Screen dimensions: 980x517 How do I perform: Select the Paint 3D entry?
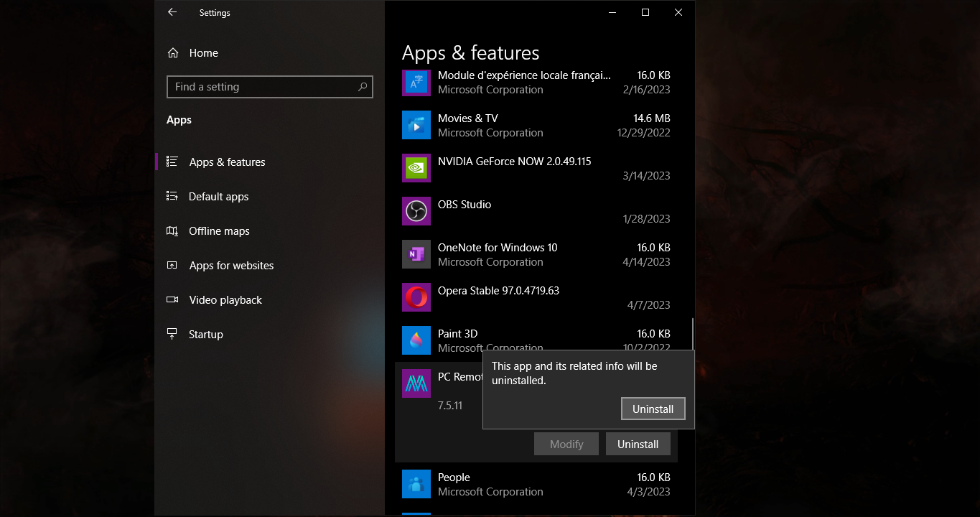pyautogui.click(x=536, y=339)
